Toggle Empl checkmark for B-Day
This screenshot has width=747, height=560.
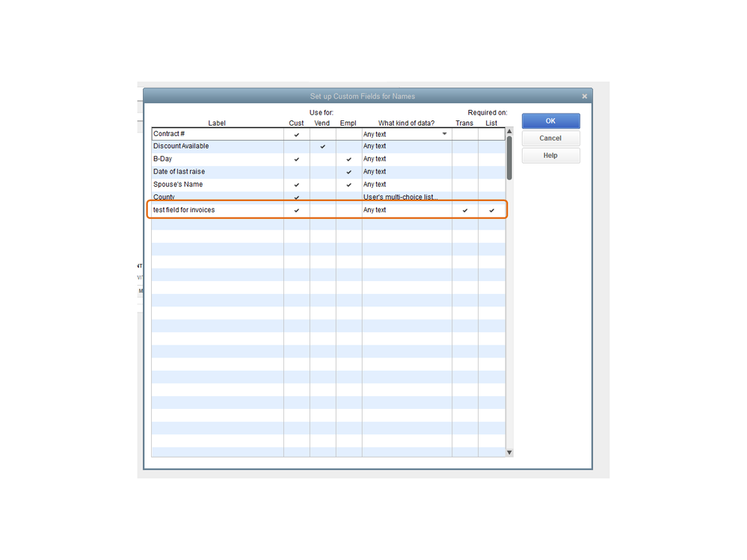pyautogui.click(x=348, y=159)
